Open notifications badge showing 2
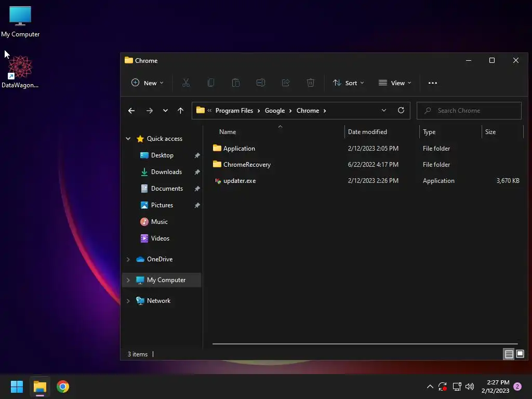This screenshot has width=532, height=399. coord(517,387)
